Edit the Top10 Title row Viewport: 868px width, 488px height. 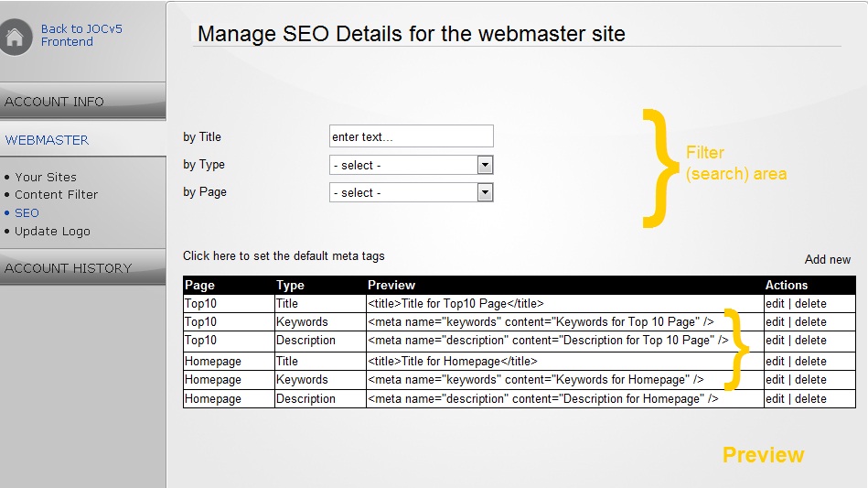pos(775,304)
